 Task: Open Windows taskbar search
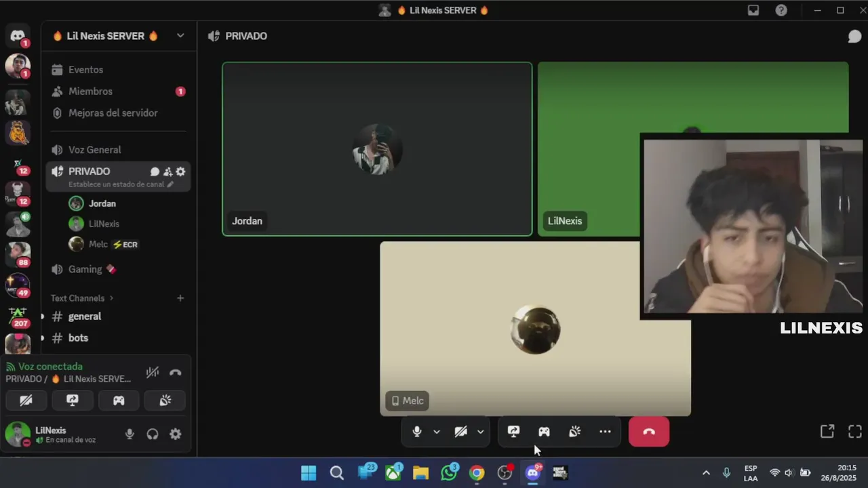[x=336, y=472]
